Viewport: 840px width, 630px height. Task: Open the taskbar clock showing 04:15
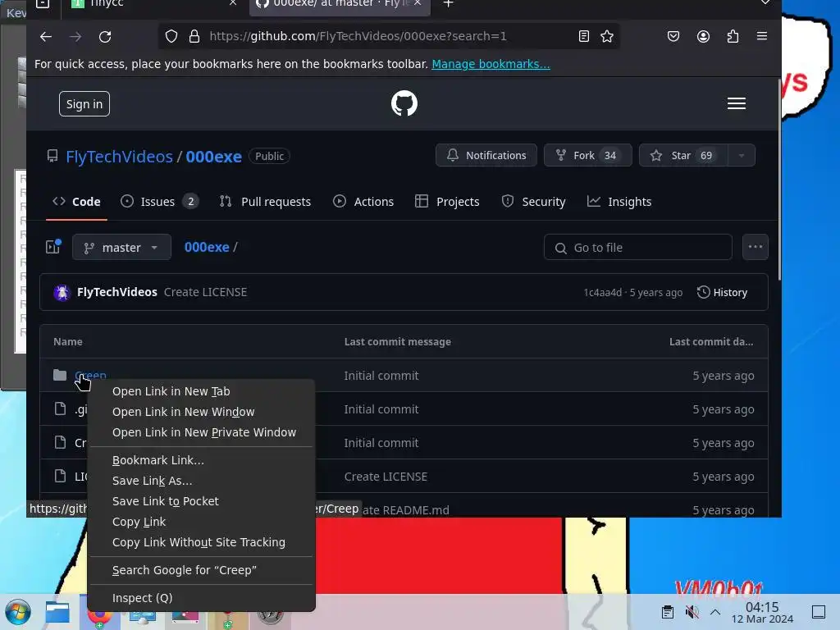(x=762, y=612)
